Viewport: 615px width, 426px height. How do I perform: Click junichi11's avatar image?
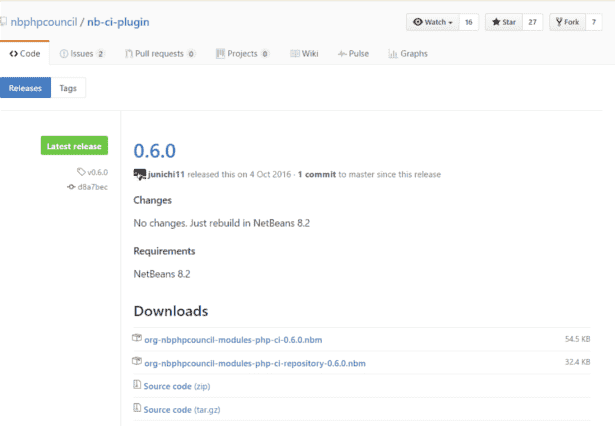pos(140,175)
